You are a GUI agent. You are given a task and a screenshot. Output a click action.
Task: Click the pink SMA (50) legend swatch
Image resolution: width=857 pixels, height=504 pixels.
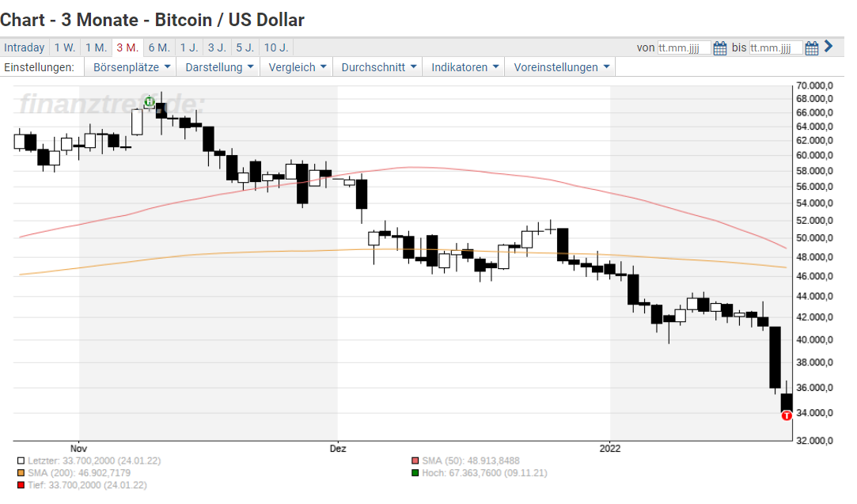(x=415, y=460)
